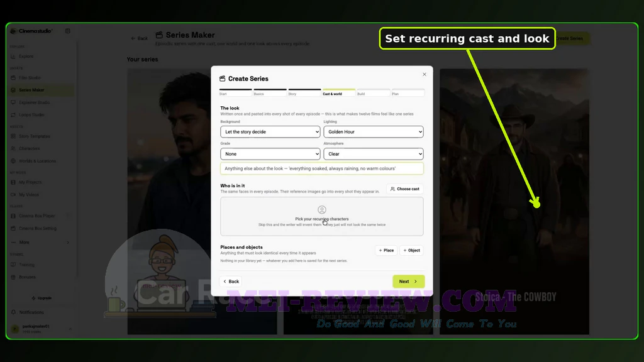Click the Cinema studio logo
The width and height of the screenshot is (644, 362).
(x=31, y=31)
